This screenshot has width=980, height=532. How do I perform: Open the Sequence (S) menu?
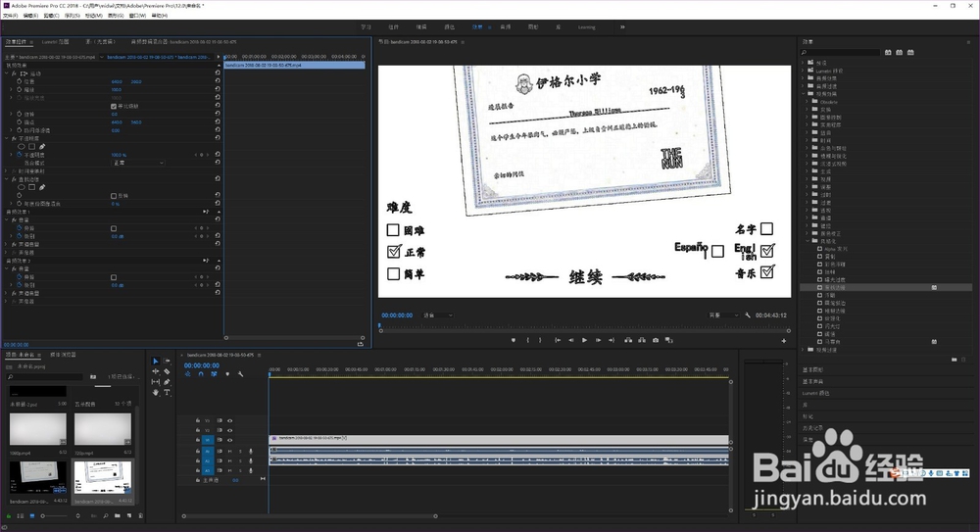72,15
